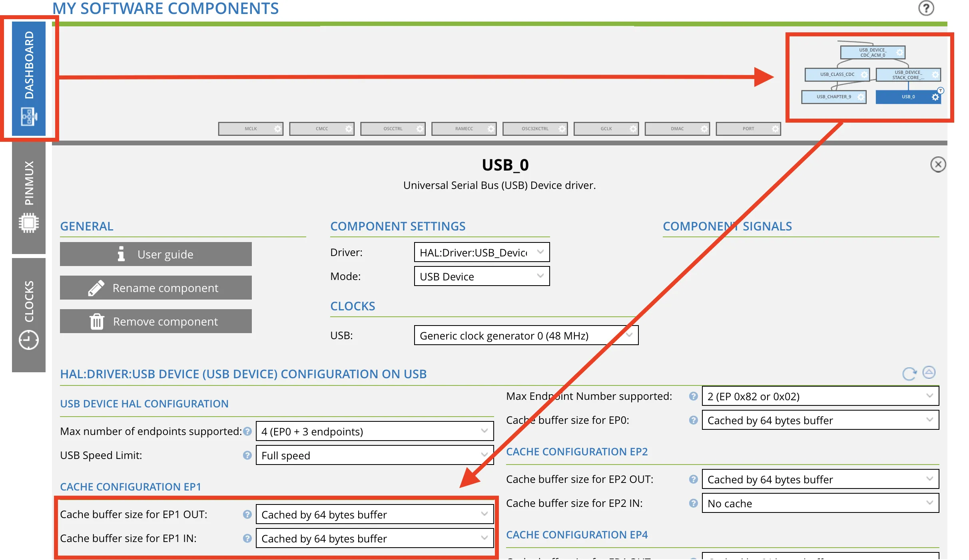Image resolution: width=969 pixels, height=560 pixels.
Task: Expand USB Speed Limit dropdown
Action: click(374, 455)
